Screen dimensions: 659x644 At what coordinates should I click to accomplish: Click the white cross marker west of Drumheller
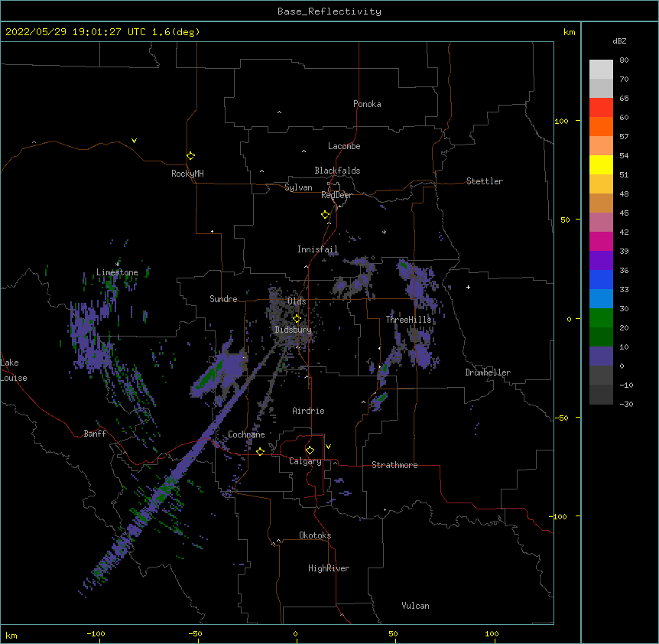pyautogui.click(x=468, y=287)
